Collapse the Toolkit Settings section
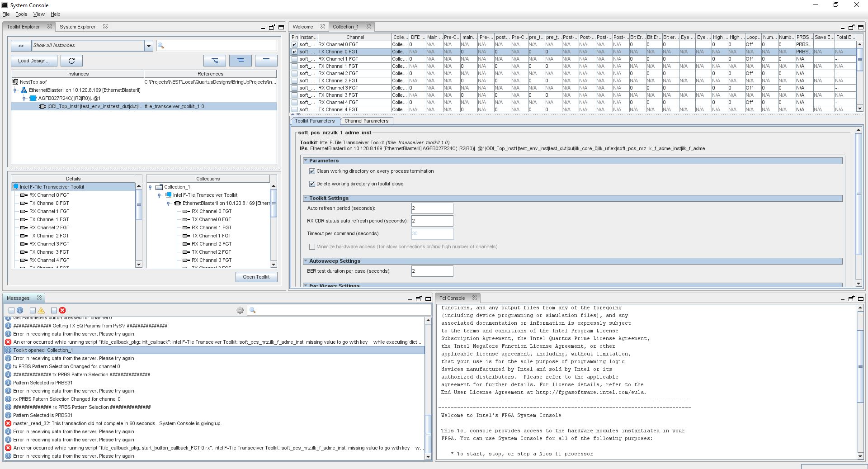The image size is (868, 469). point(306,198)
